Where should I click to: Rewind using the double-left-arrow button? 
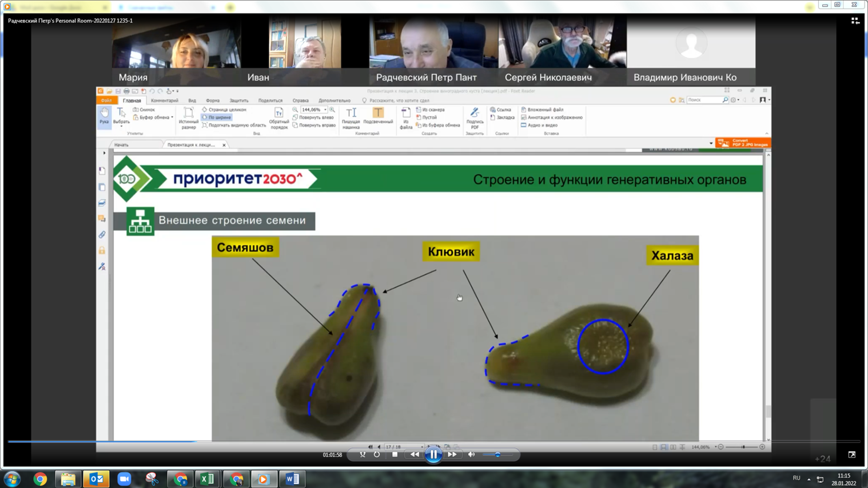click(x=415, y=455)
